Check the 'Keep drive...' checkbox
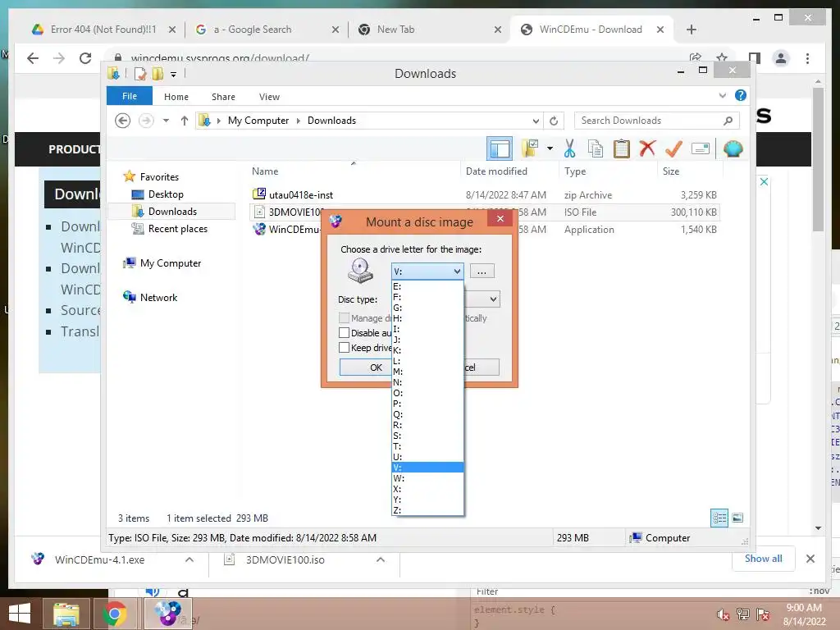840x630 pixels. [344, 348]
